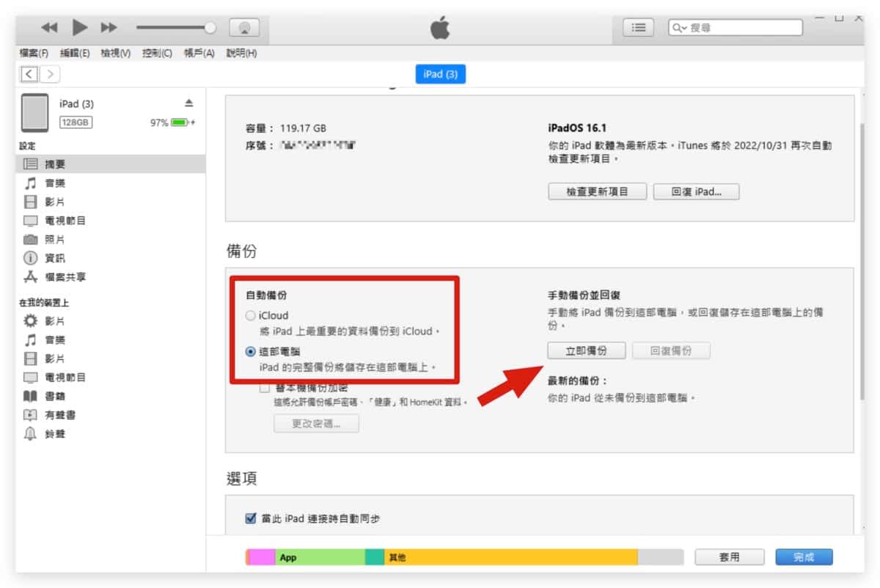880x588 pixels.
Task: Open the AirPlay output button
Action: 244,28
